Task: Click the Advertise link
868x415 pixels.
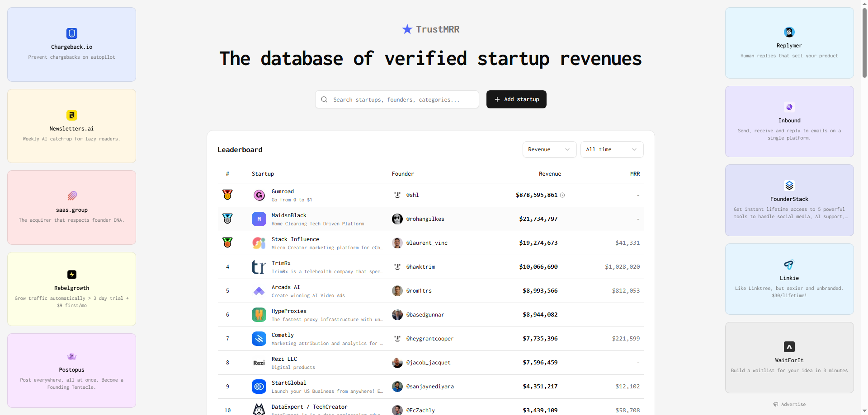Action: [789, 404]
